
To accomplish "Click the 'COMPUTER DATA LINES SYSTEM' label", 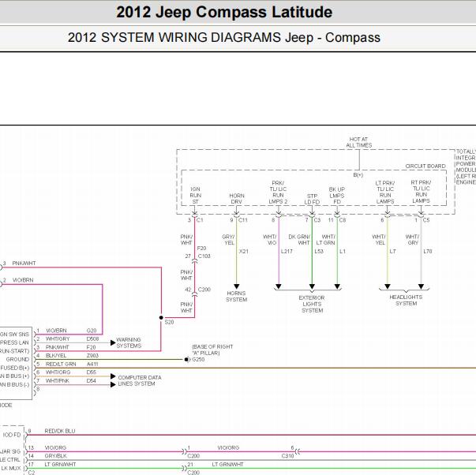I will 140,380.
